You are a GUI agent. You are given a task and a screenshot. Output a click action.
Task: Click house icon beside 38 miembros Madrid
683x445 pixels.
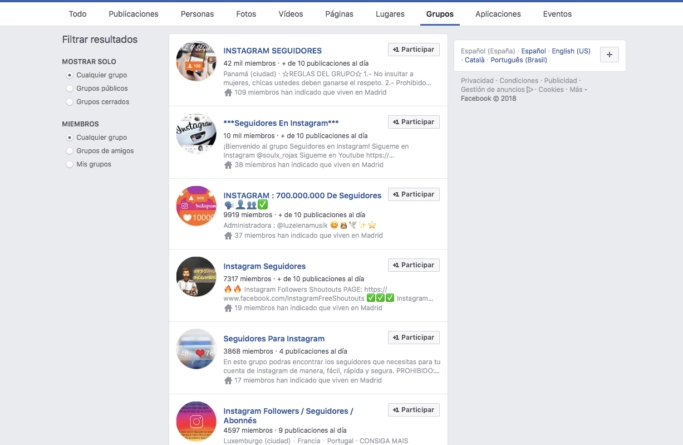(x=228, y=165)
